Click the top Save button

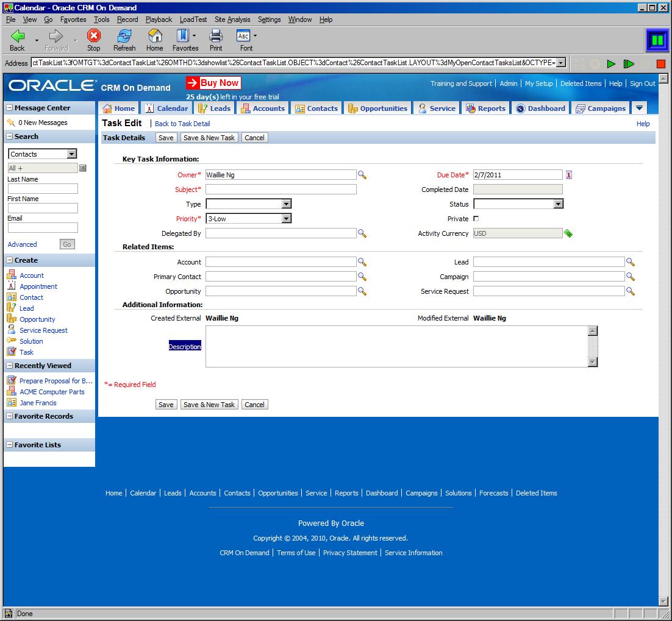pos(166,138)
